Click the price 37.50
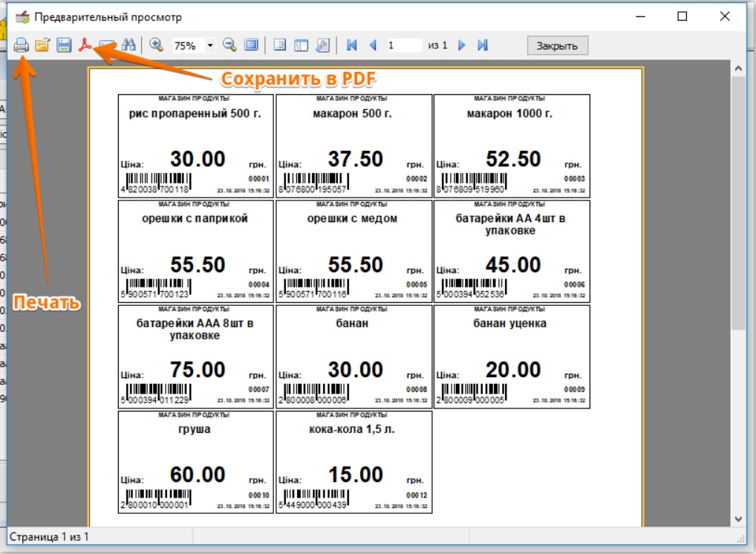Screen dimensions: 756x554 pyautogui.click(x=355, y=159)
